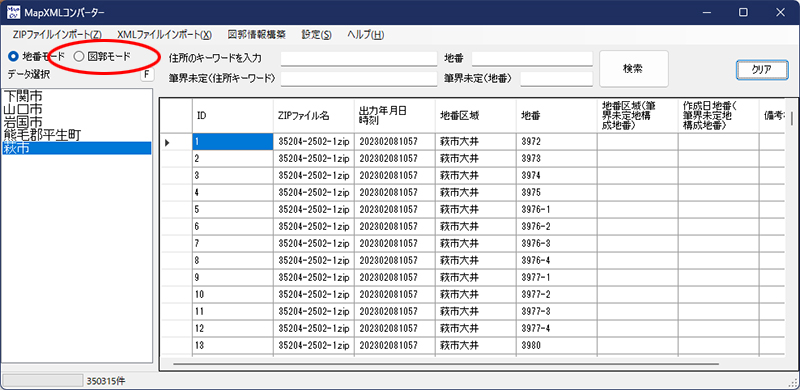Focus the 筆界未定(地番) field
This screenshot has width=800, height=390.
[556, 78]
